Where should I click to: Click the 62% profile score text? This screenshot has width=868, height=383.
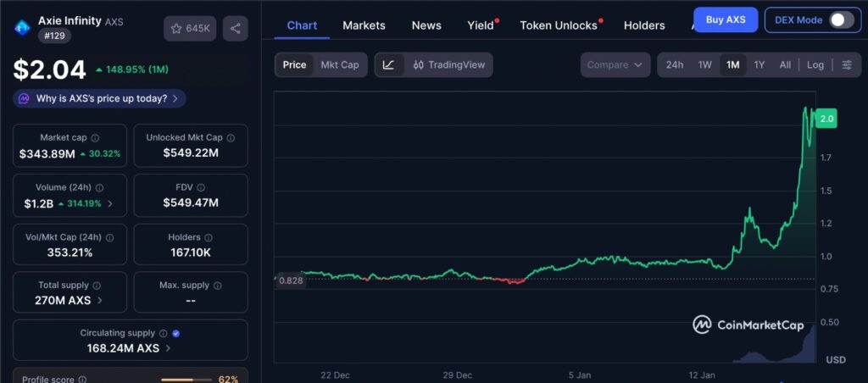(229, 380)
